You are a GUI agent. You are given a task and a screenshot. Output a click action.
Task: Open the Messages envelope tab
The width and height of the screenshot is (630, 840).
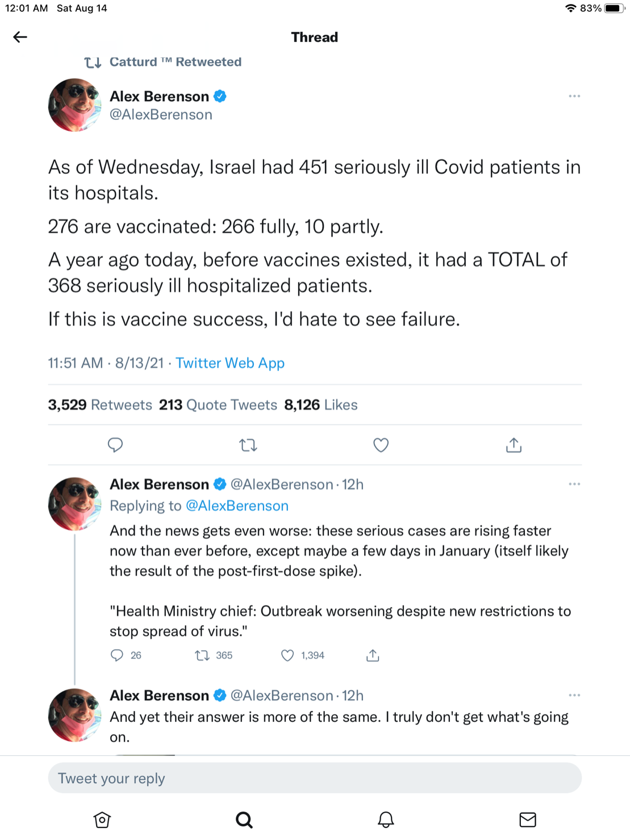(x=528, y=820)
